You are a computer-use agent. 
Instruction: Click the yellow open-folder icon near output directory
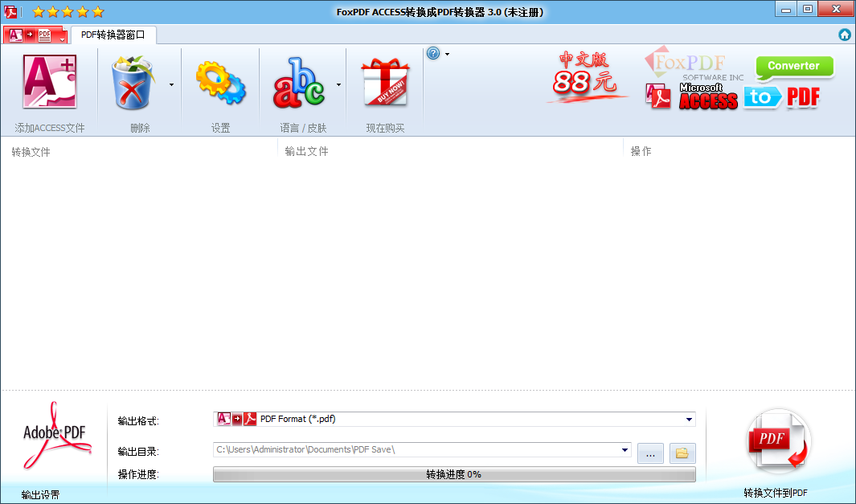[x=681, y=453]
